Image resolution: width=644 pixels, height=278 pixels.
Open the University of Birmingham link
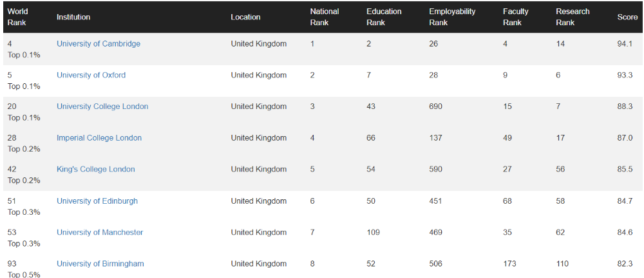(100, 264)
